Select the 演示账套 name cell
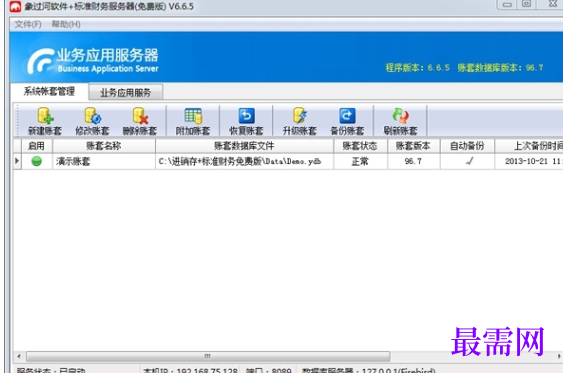 (104, 161)
